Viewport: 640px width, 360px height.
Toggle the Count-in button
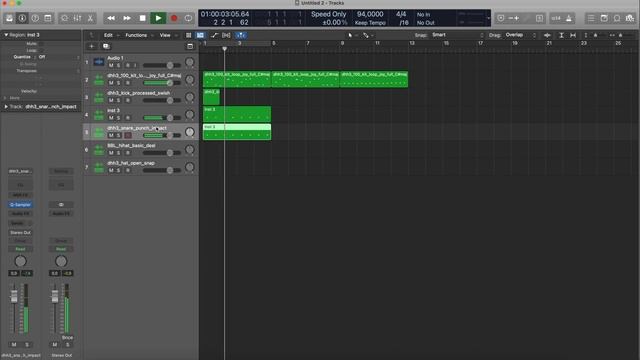click(556, 18)
